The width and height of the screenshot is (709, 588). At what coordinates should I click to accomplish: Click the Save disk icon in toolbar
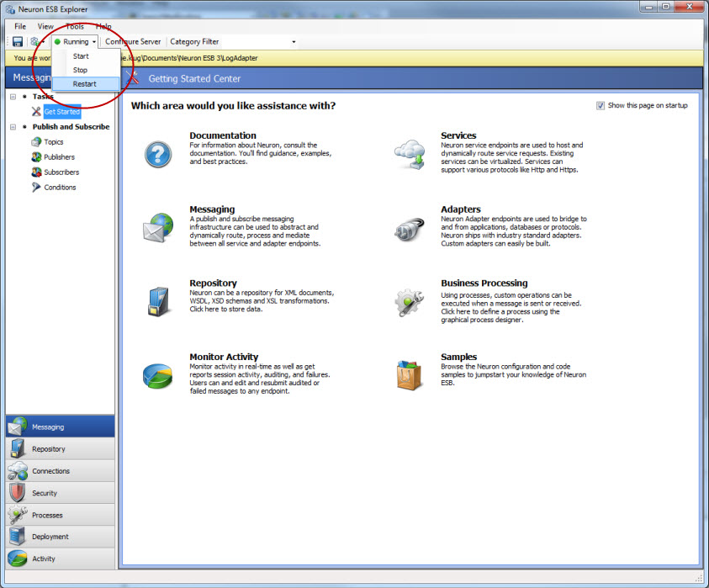(x=18, y=41)
